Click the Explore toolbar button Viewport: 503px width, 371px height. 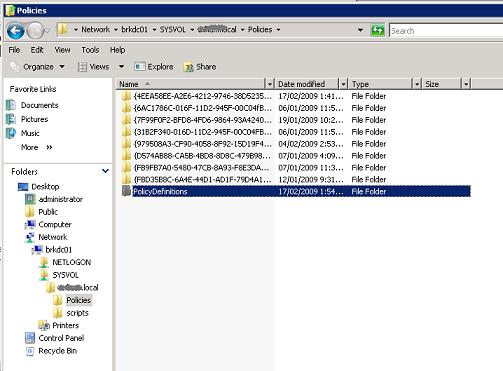point(154,67)
